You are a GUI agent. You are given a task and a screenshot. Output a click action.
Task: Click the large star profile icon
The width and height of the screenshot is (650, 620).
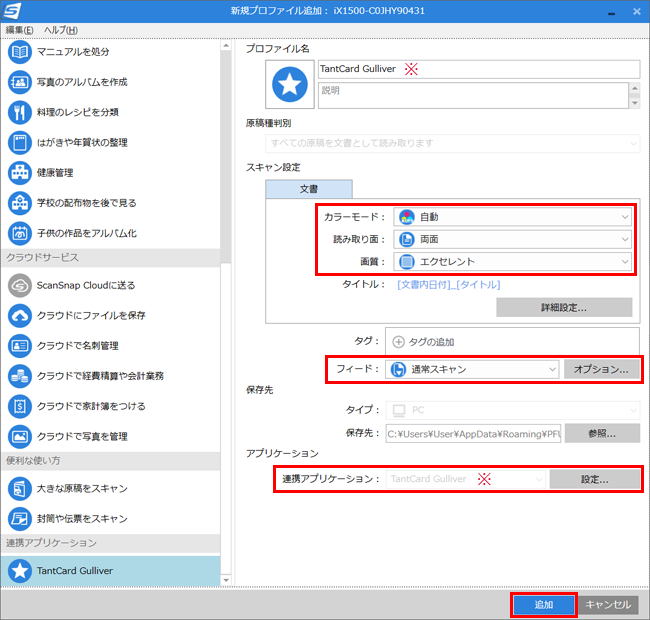pyautogui.click(x=290, y=85)
